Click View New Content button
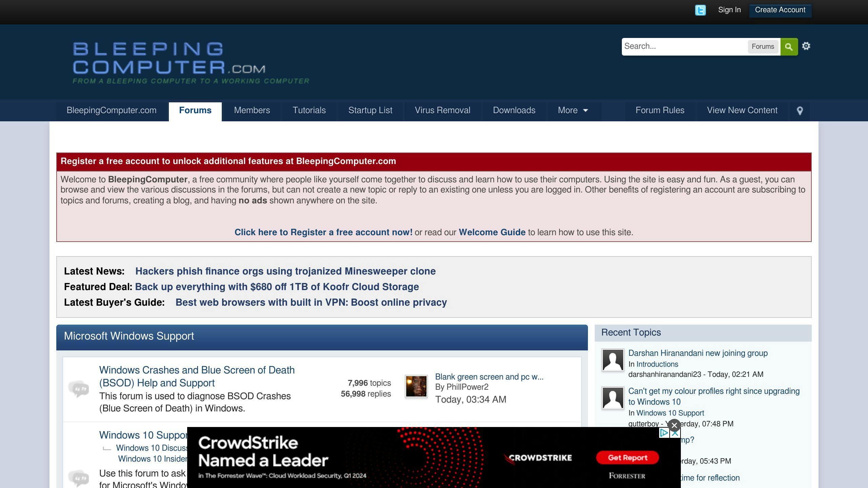The image size is (868, 488). pos(742,110)
